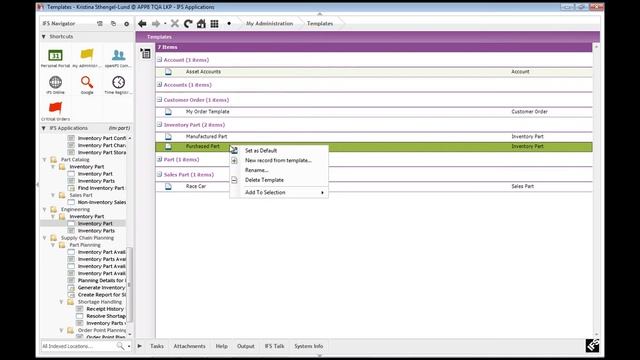Select the Race Car template row
This screenshot has height=360, width=640.
click(x=374, y=187)
